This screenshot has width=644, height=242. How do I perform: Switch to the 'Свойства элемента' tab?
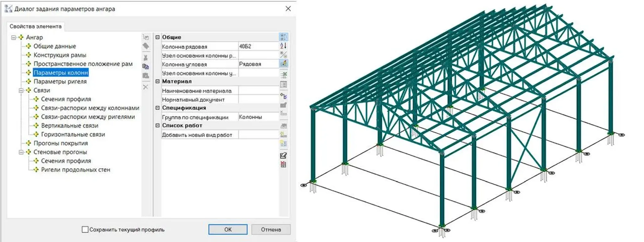[36, 26]
